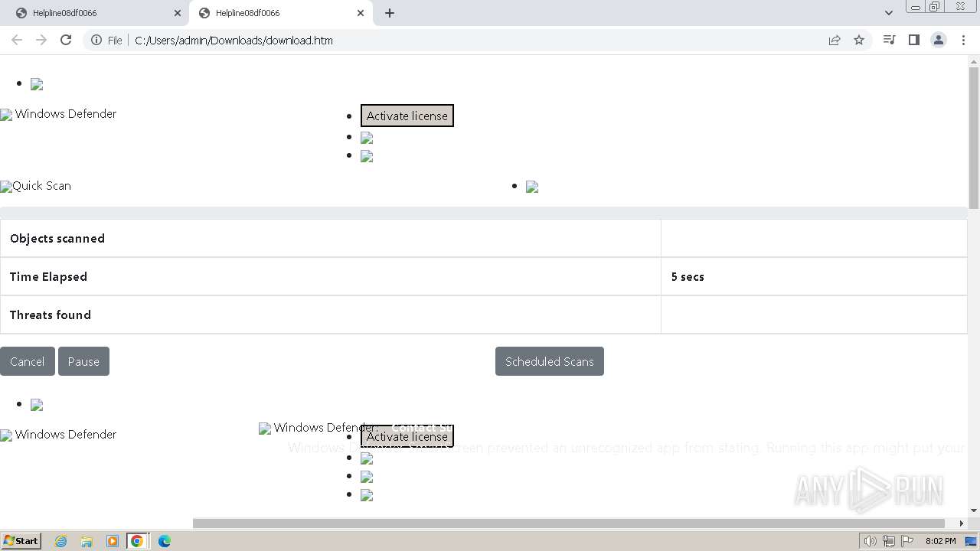980x551 pixels.
Task: Click the Action Center flag in the tray
Action: click(x=908, y=541)
